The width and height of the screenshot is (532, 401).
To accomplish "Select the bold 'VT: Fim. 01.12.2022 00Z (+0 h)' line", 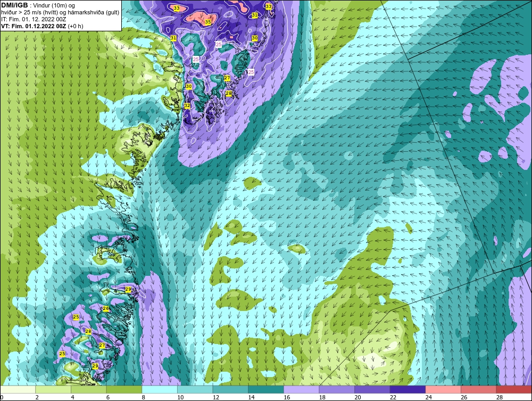I will coord(42,26).
